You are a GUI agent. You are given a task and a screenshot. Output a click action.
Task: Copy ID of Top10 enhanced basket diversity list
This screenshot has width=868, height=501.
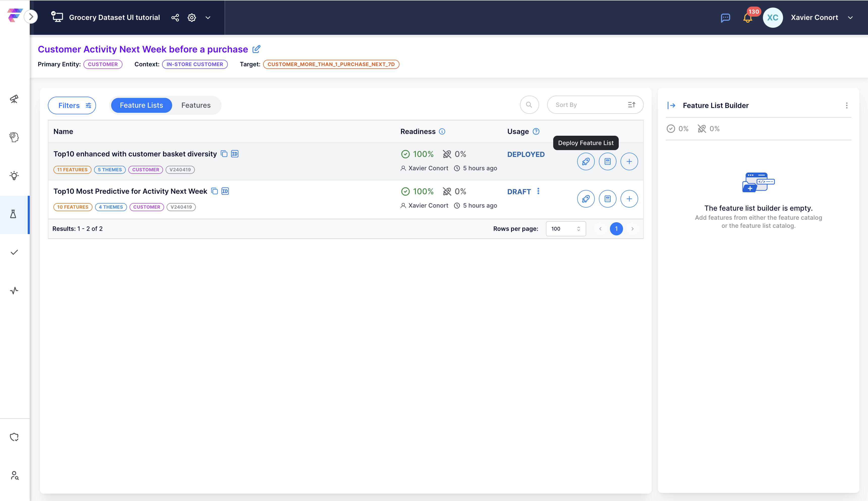coord(235,154)
